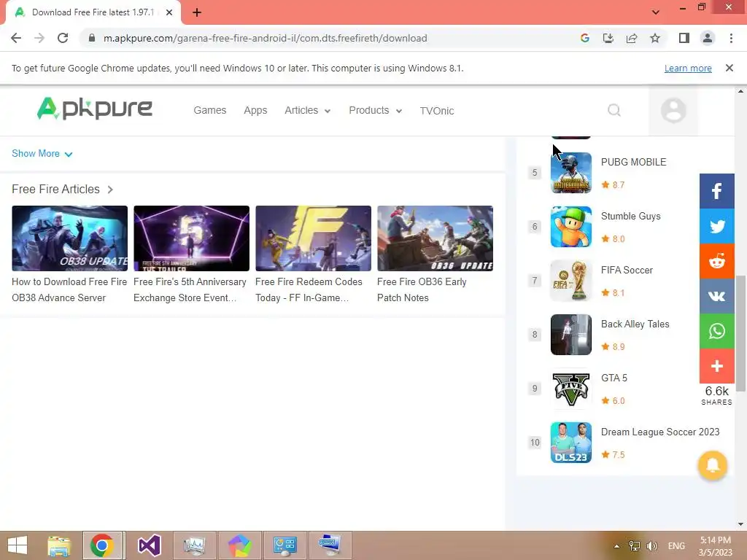Open the APKPure search magnifier
Image resolution: width=747 pixels, height=560 pixels.
(x=614, y=111)
